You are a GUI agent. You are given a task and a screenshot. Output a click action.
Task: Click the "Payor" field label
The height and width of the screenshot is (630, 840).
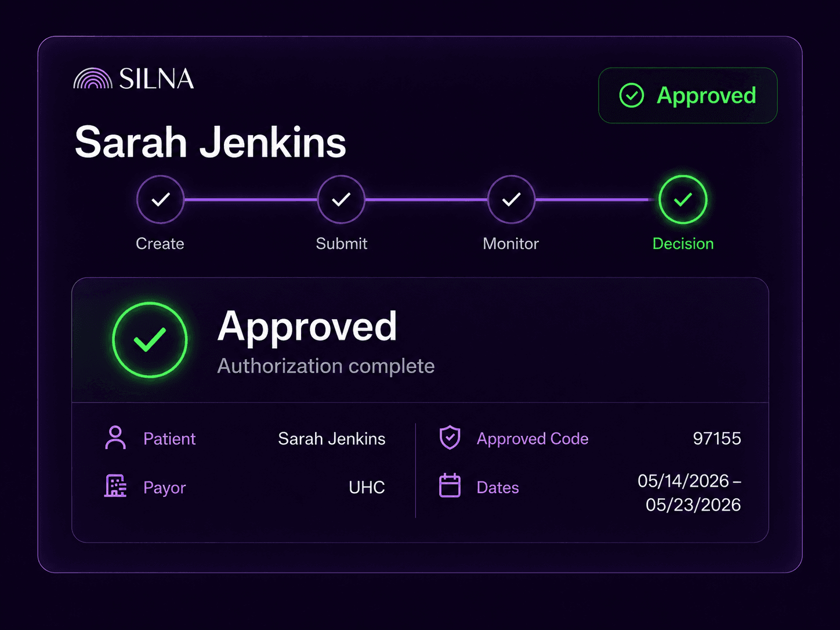(165, 488)
